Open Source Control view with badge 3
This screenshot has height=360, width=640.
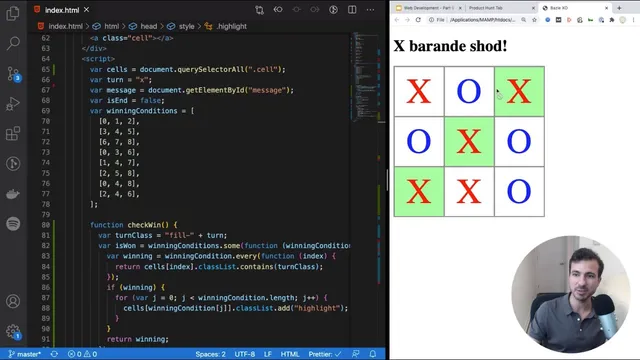13,73
